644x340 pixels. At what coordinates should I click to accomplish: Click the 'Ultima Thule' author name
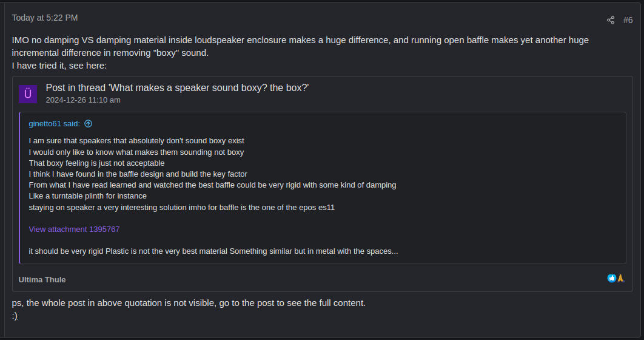point(42,279)
